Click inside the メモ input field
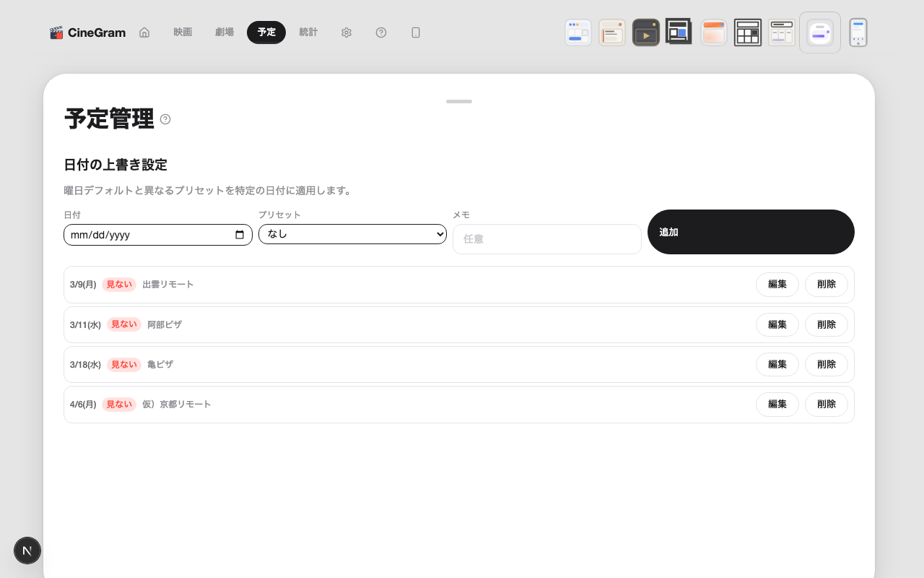924x578 pixels. pos(546,239)
